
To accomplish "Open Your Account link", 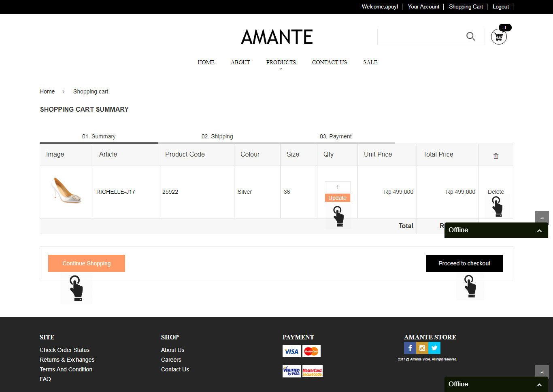I will pyautogui.click(x=423, y=6).
